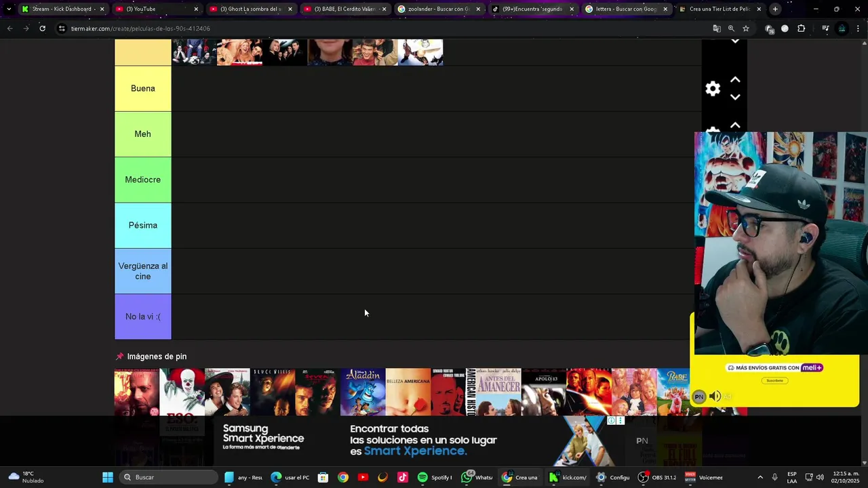Click the translate page icon
Image resolution: width=868 pixels, height=488 pixels.
tap(717, 28)
